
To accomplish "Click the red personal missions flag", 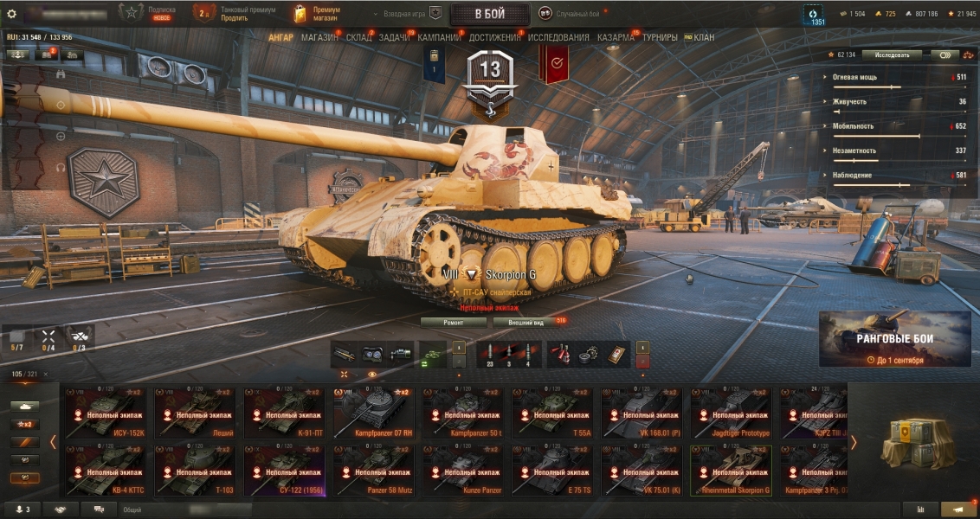I will (x=554, y=64).
